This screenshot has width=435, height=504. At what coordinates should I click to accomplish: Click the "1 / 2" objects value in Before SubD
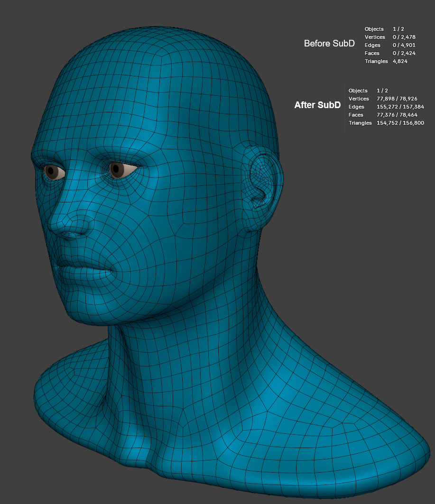[398, 29]
